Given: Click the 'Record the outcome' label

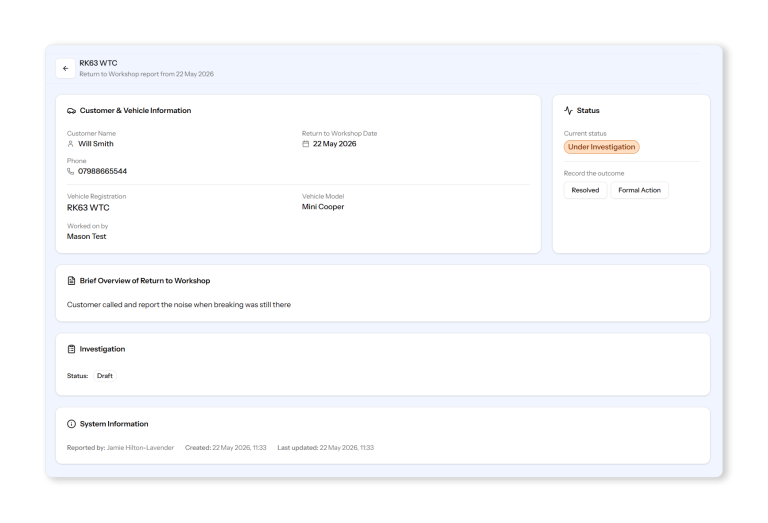Looking at the screenshot, I should [594, 173].
